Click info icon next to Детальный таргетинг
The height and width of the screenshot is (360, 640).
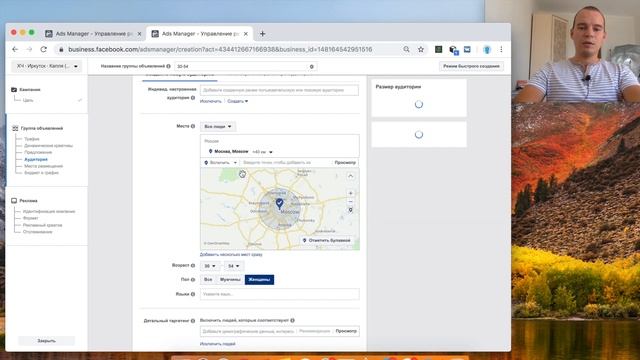pyautogui.click(x=193, y=321)
